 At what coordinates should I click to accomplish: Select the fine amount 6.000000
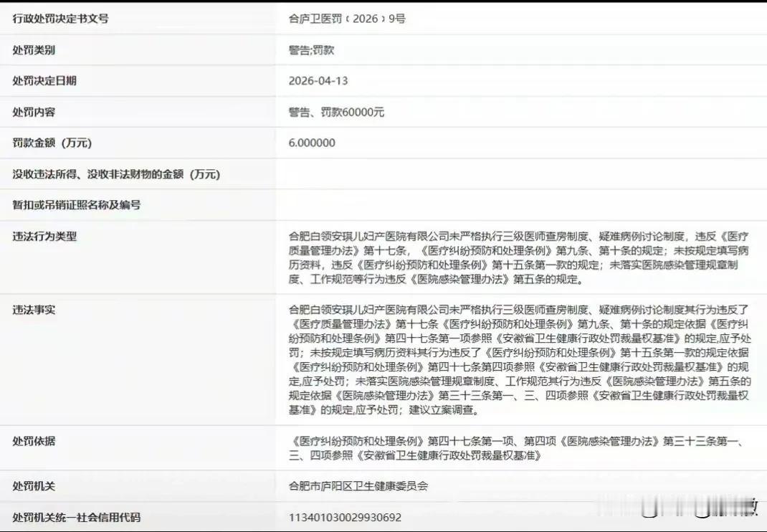[x=310, y=143]
